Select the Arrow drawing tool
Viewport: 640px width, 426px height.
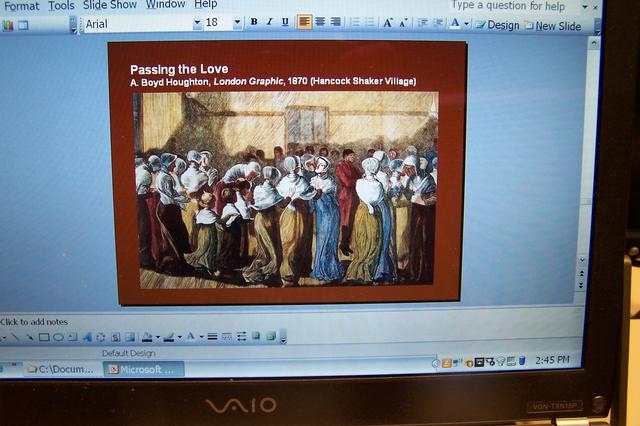point(29,337)
